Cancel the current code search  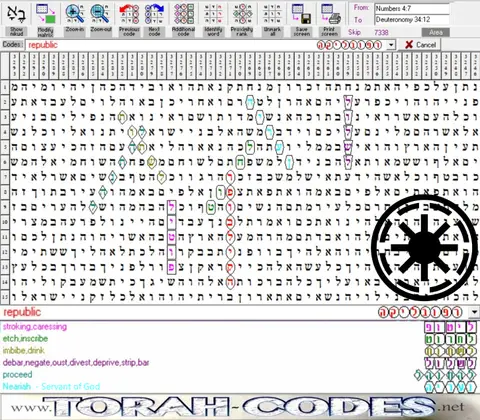(x=420, y=45)
